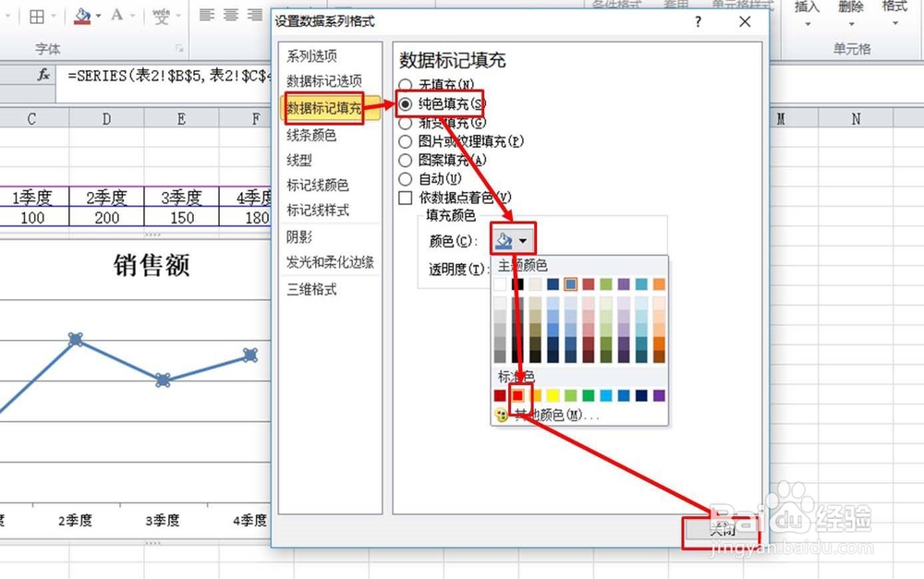Select the 销售额 chart title
The height and width of the screenshot is (579, 924).
tap(152, 265)
